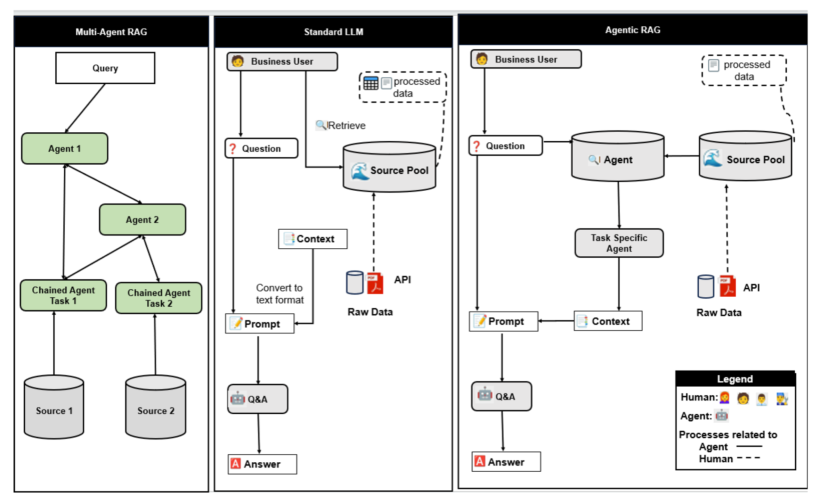Click the Chained Agent Task 2 node
This screenshot has width=821, height=504.
(158, 298)
